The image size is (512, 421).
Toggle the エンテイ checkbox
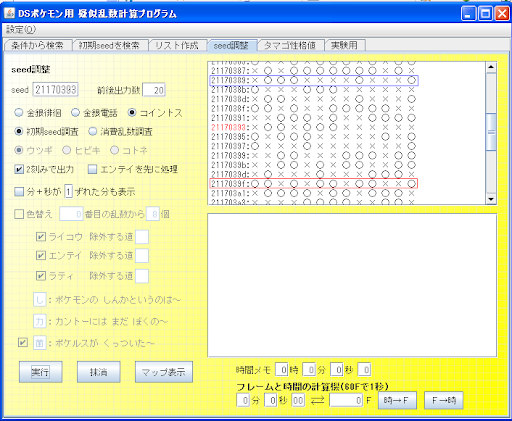(41, 256)
